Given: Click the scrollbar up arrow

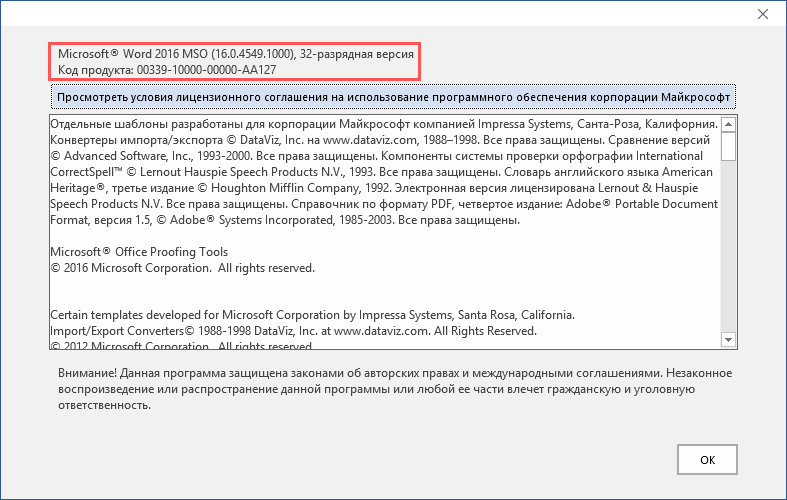Looking at the screenshot, I should [728, 124].
